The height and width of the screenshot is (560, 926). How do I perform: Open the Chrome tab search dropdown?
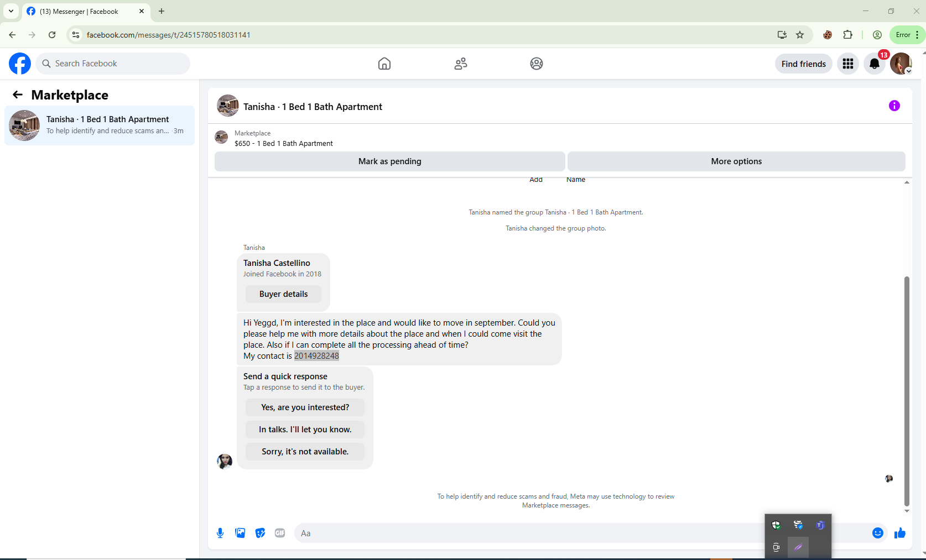click(x=11, y=11)
